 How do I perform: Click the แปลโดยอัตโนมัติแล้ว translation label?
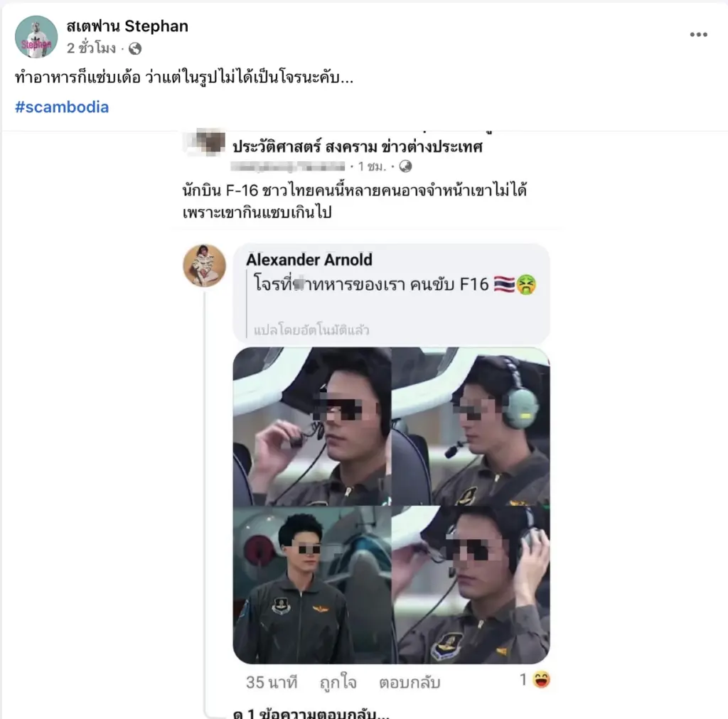tap(311, 330)
